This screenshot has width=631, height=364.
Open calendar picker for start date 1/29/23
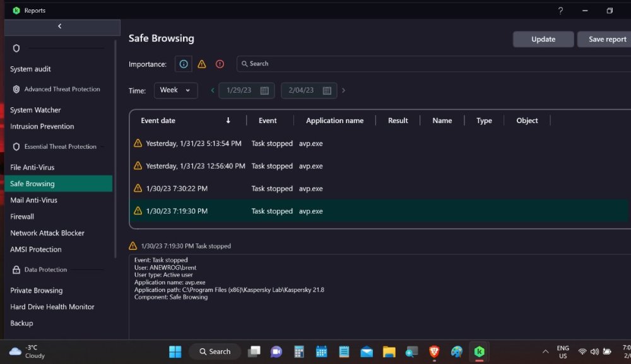(264, 90)
